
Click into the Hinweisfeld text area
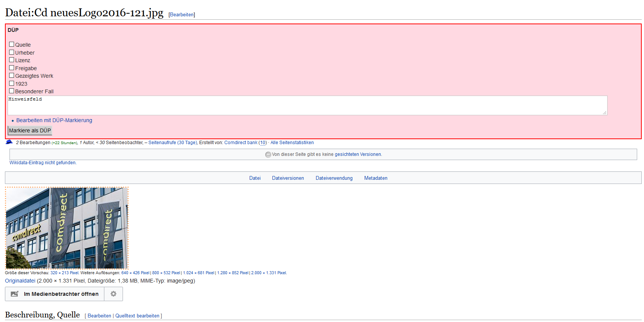point(307,105)
